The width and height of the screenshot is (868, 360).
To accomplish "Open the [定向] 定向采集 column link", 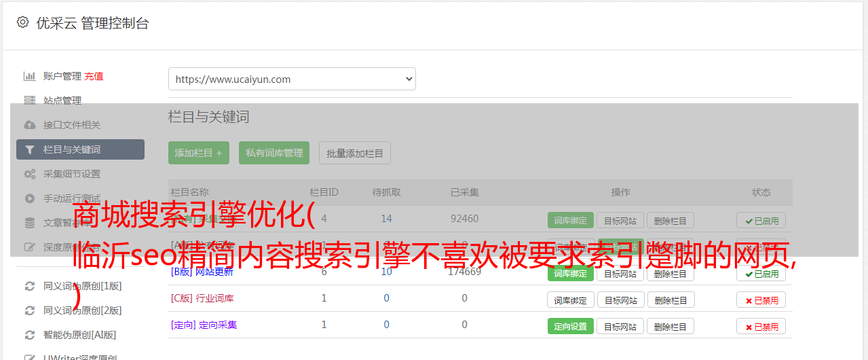I will coord(204,325).
